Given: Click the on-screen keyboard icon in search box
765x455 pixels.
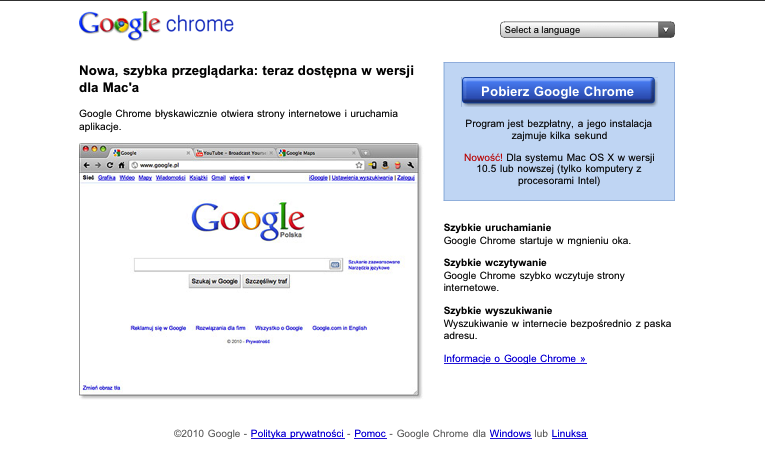Looking at the screenshot, I should coord(335,265).
